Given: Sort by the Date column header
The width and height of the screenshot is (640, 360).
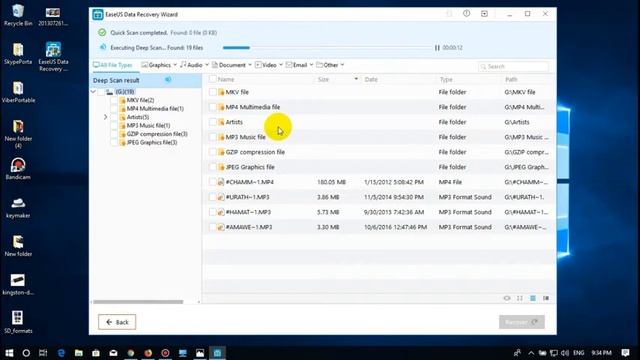Looking at the screenshot, I should 371,79.
